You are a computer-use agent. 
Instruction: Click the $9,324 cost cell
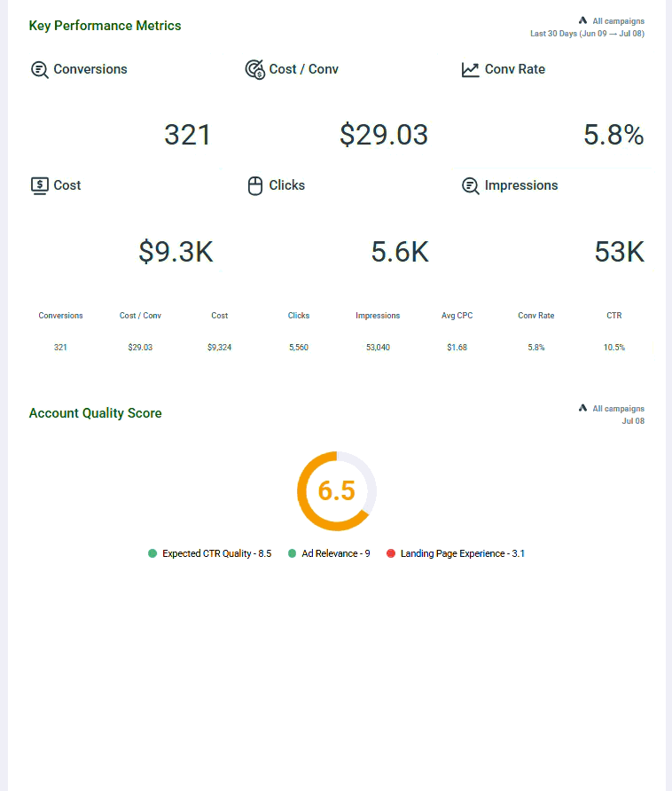[220, 348]
